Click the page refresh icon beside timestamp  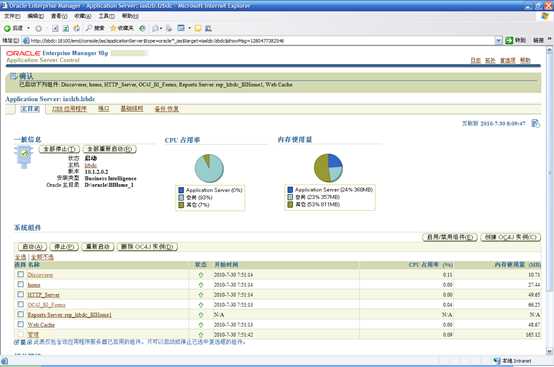pyautogui.click(x=535, y=123)
